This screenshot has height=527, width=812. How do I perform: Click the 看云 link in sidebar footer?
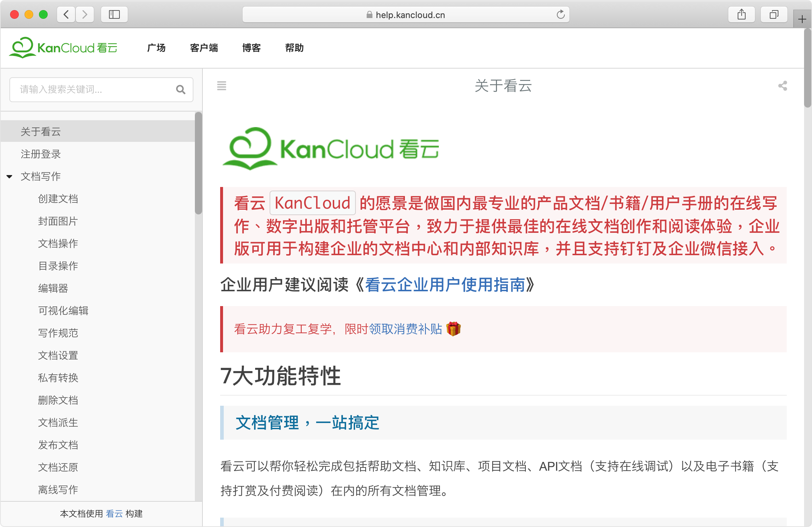(114, 513)
